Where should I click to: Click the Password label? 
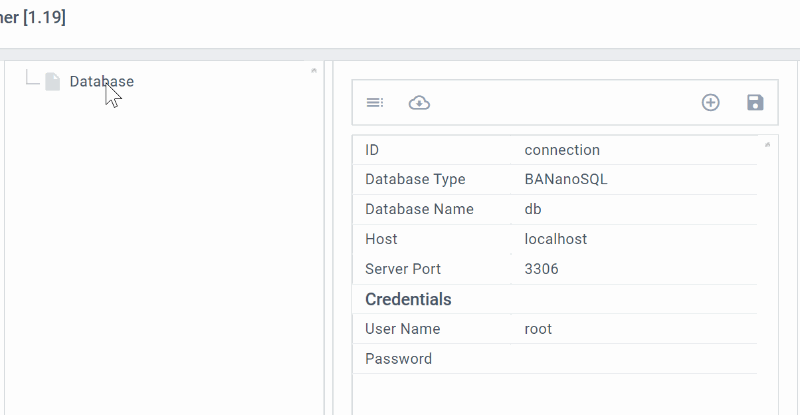(x=398, y=359)
